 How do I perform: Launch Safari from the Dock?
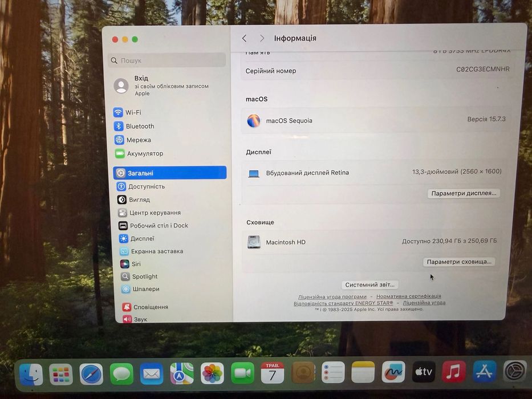click(91, 374)
